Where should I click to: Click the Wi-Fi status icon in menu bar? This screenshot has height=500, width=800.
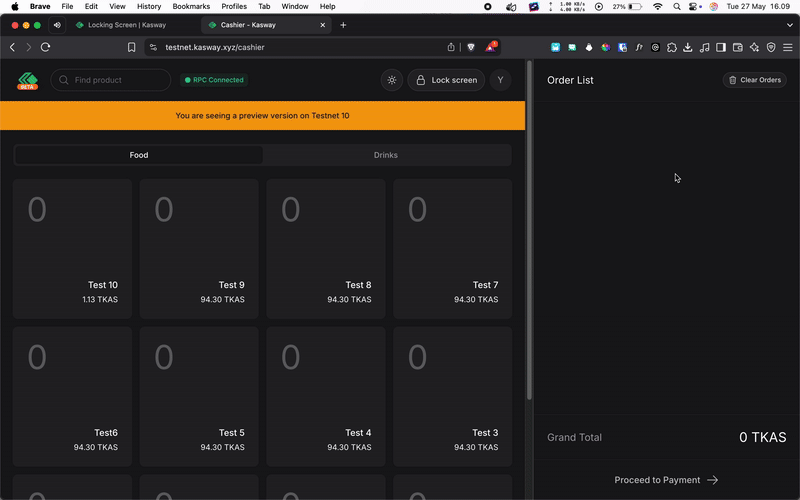pyautogui.click(x=658, y=7)
